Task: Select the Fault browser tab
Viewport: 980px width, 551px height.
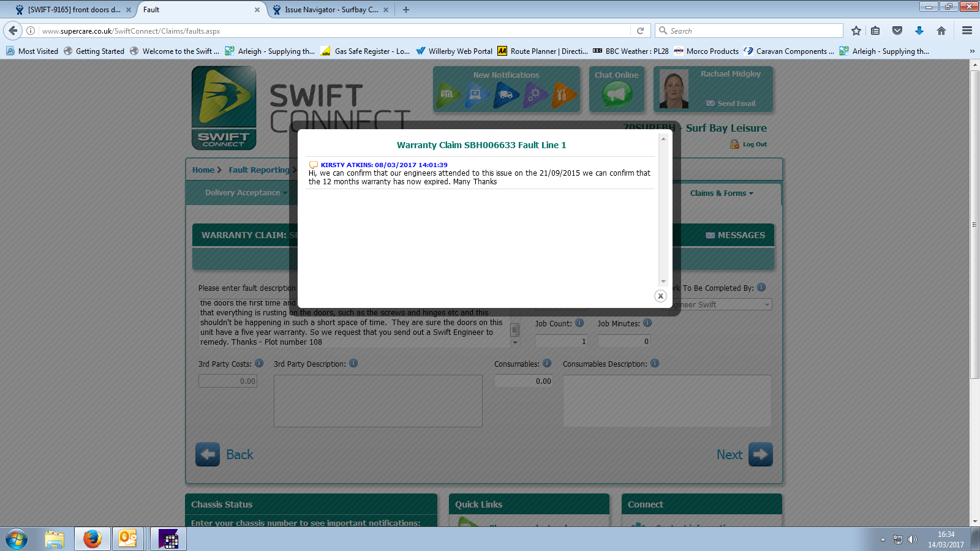Action: (x=202, y=10)
